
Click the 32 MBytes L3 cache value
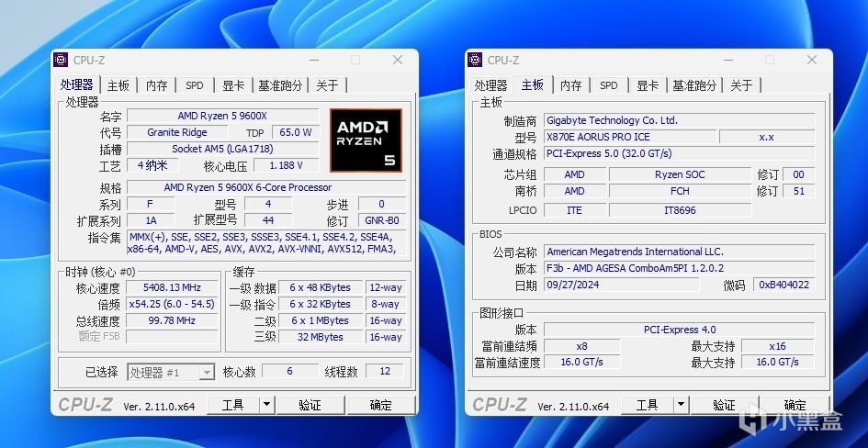tap(320, 337)
